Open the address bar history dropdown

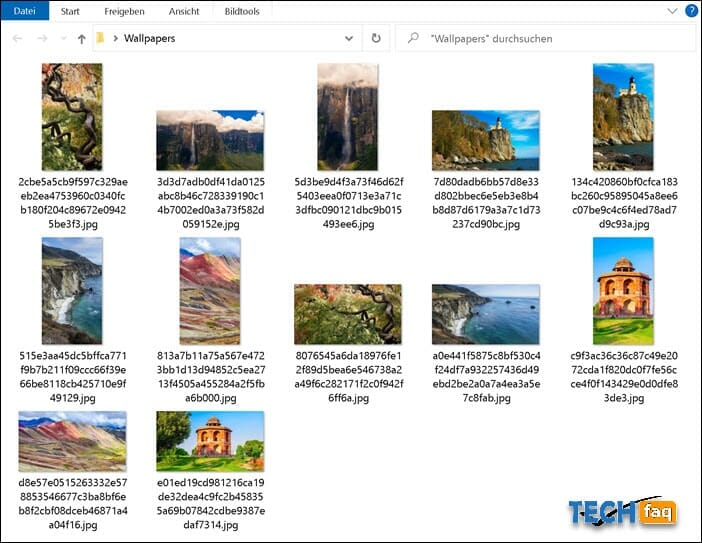349,38
